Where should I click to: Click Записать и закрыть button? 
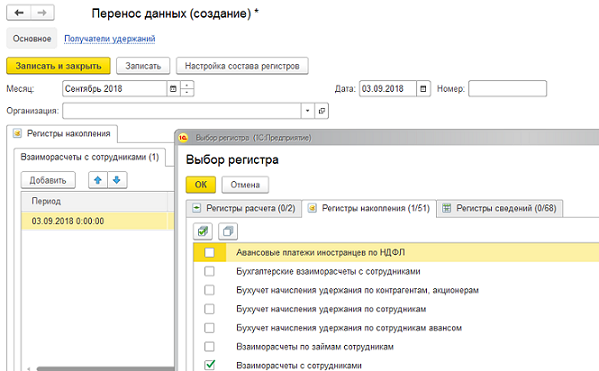[58, 66]
